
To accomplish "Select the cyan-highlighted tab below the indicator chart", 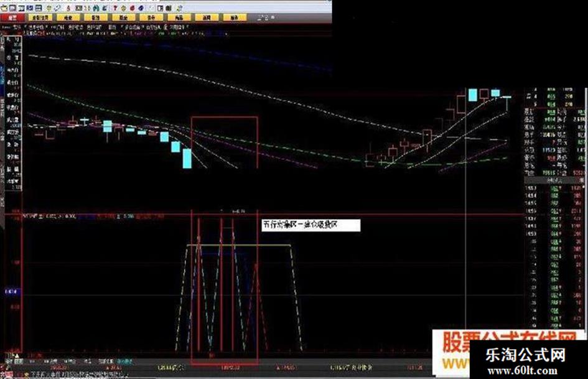I will point(124,362).
